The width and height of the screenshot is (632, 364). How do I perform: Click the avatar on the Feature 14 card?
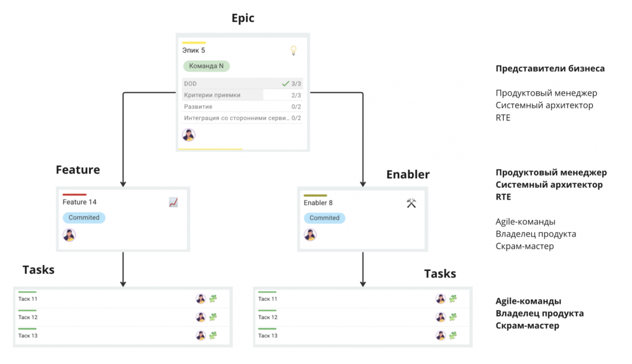69,235
